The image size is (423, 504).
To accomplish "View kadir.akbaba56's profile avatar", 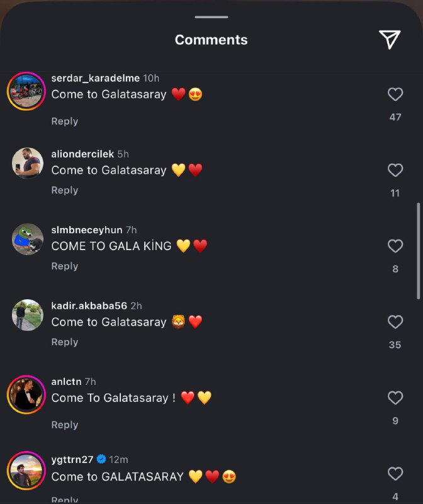I will [x=26, y=314].
